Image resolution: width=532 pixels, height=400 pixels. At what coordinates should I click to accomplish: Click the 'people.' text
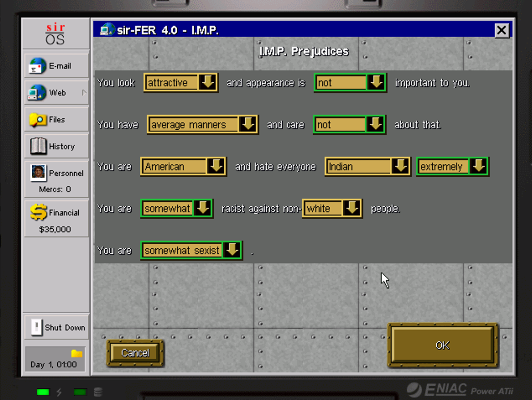385,209
